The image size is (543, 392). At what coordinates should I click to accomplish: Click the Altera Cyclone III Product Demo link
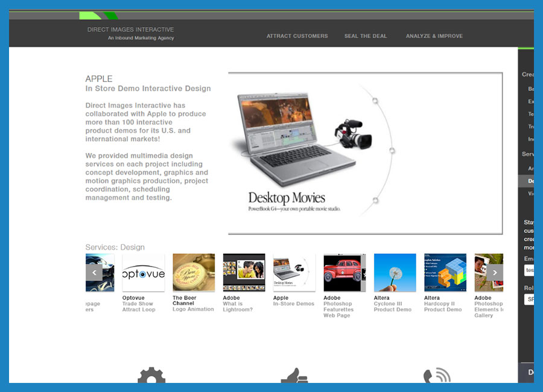pyautogui.click(x=393, y=304)
